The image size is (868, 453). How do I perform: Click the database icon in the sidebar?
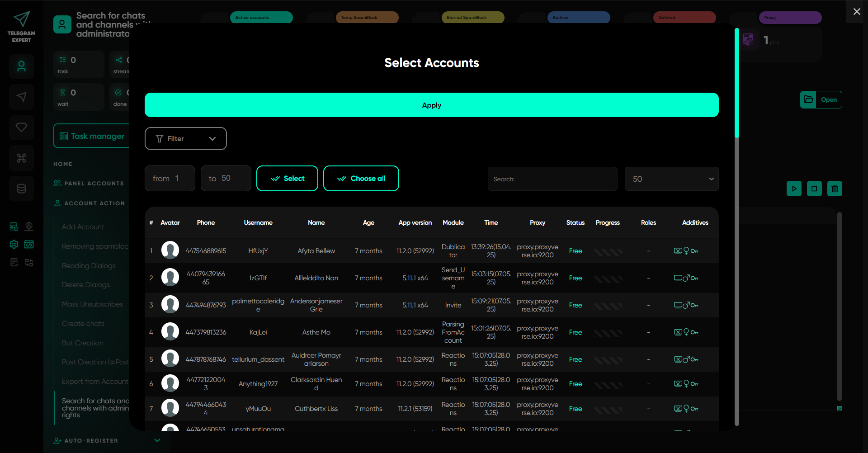21,189
